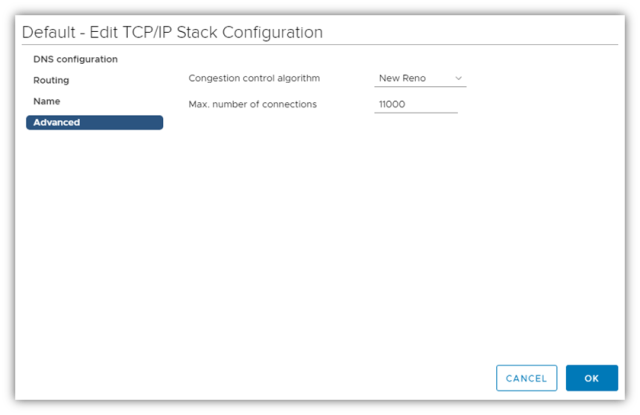Select the highlighted Advanced section
The height and width of the screenshot is (415, 640).
tap(94, 122)
